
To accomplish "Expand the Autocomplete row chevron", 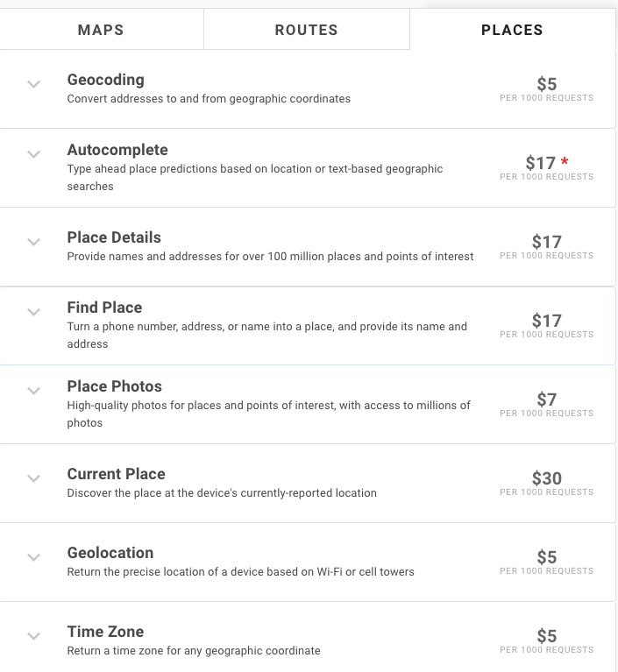I will pos(34,154).
